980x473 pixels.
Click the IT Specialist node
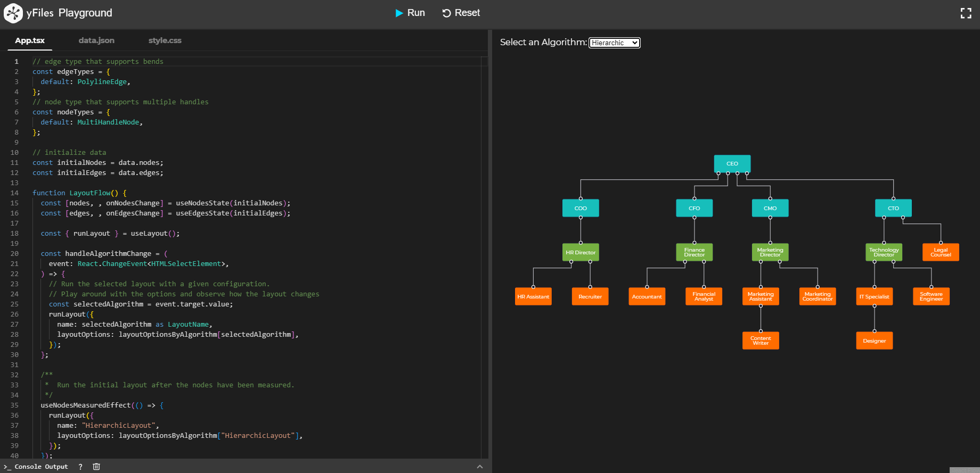(x=875, y=296)
